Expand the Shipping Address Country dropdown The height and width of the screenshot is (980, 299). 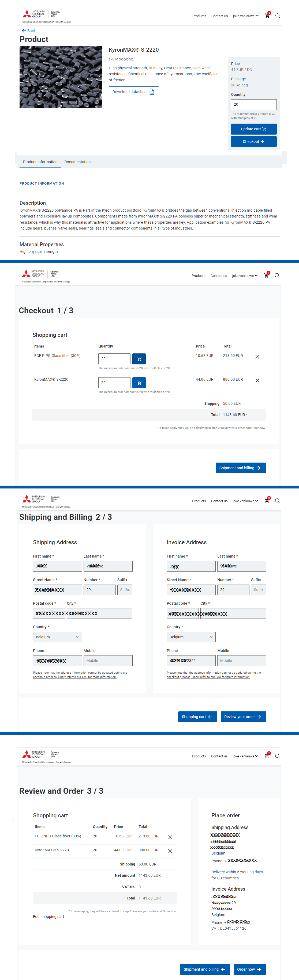[x=57, y=637]
